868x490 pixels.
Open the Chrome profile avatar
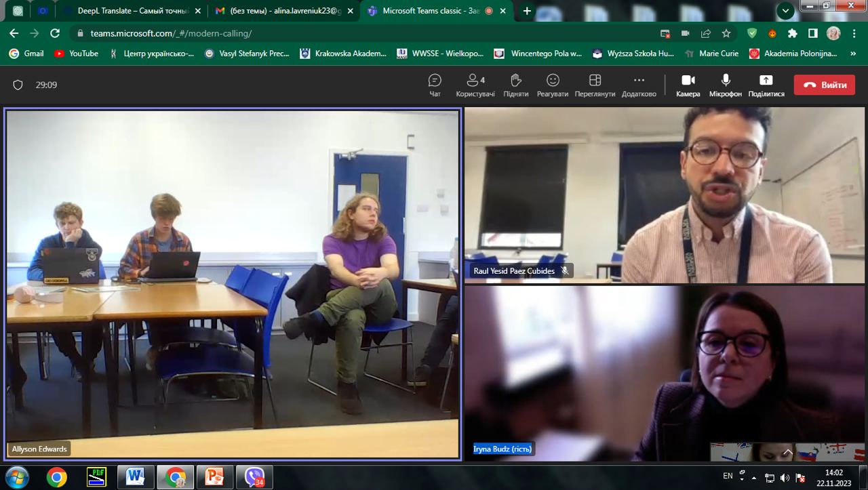click(x=833, y=33)
